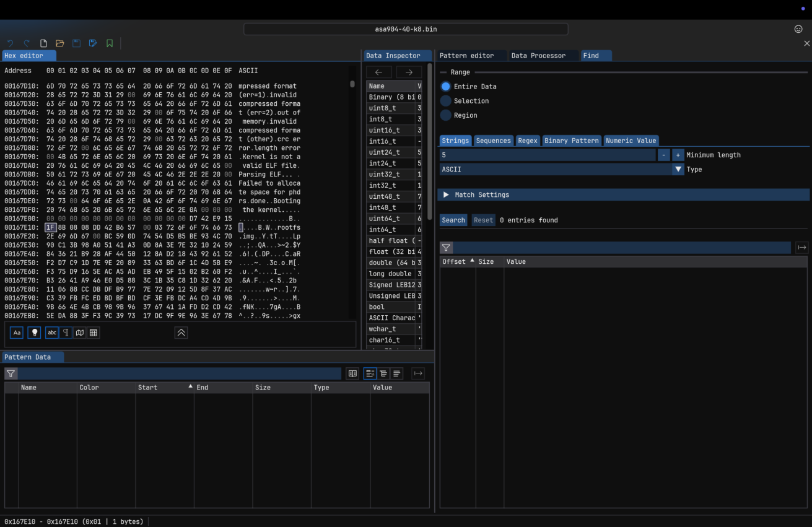This screenshot has height=527, width=812.
Task: Select the Hex editor panel tab
Action: (x=28, y=56)
